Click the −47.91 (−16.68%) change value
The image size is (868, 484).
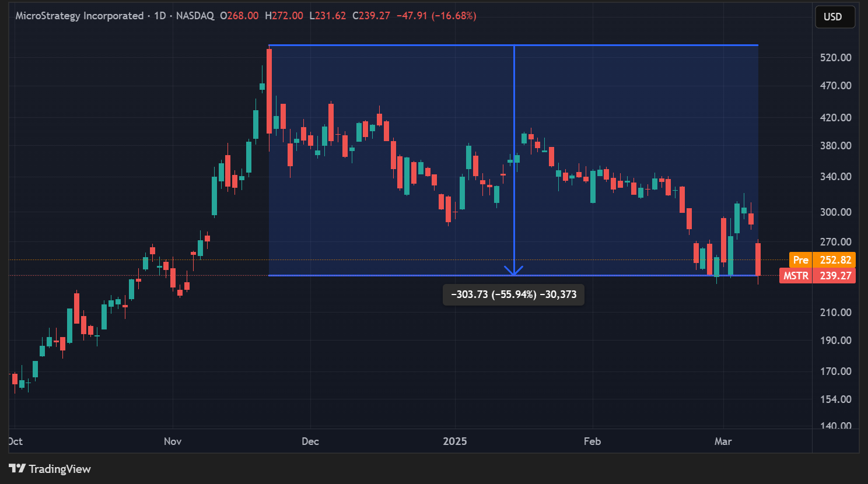436,16
